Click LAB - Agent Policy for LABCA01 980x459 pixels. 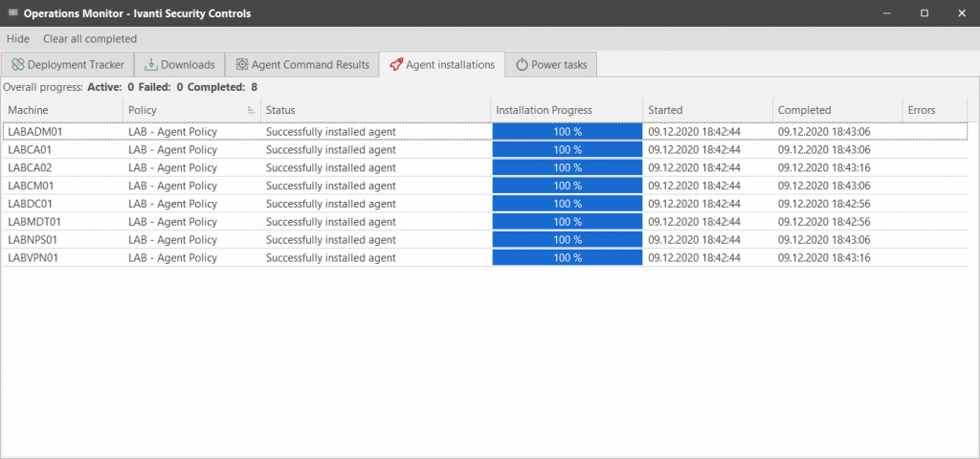[x=172, y=150]
